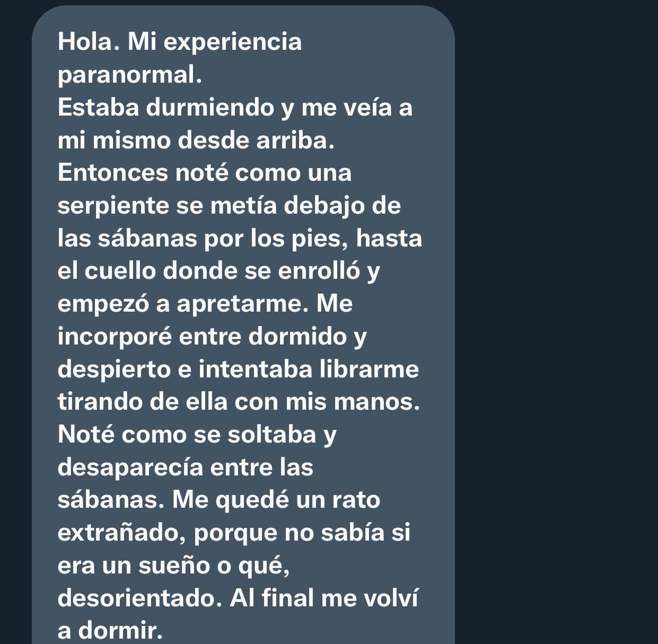Select the word "librarme" in the text
Viewport: 658px width, 644px height.
pos(369,369)
